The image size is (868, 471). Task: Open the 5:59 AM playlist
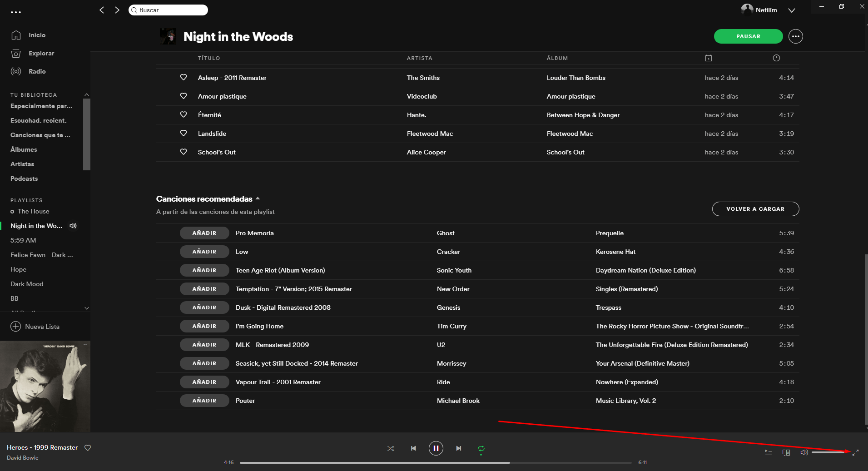click(23, 240)
